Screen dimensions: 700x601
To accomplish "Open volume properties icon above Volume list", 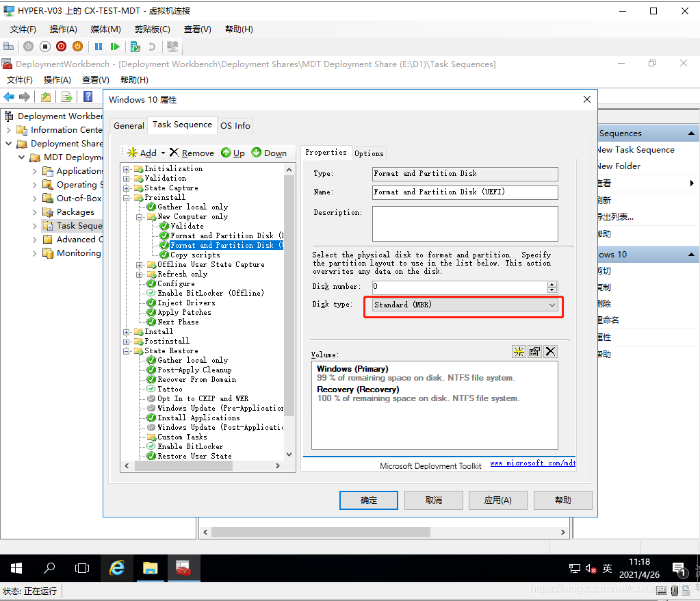I will tap(534, 352).
